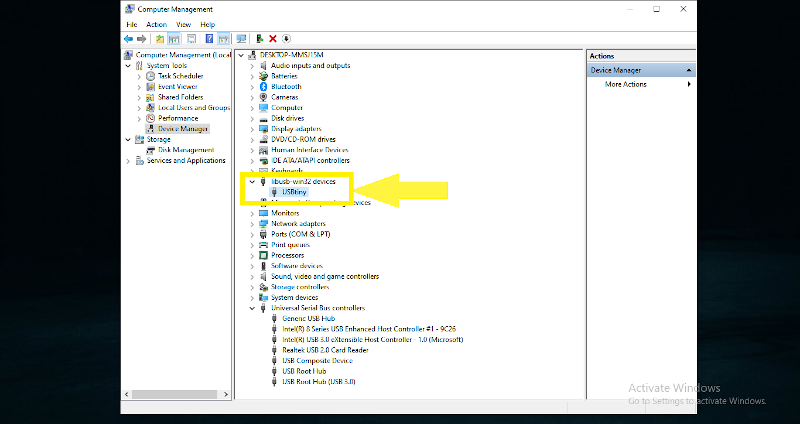Click the Task Scheduler clock icon
Screen dimensions: 800x424
[x=150, y=76]
